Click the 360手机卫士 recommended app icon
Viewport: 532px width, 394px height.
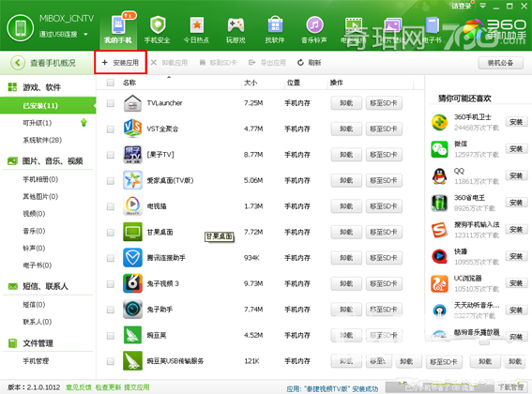coord(440,123)
